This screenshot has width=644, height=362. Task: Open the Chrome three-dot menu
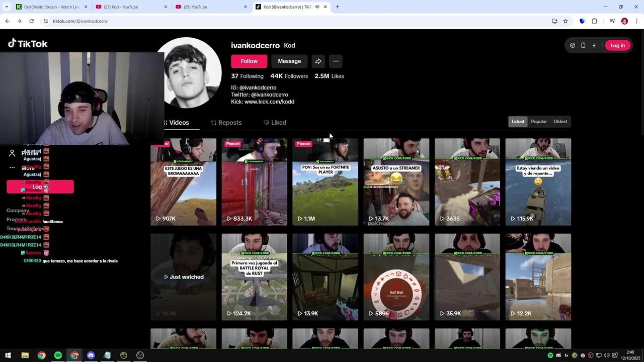[637, 21]
